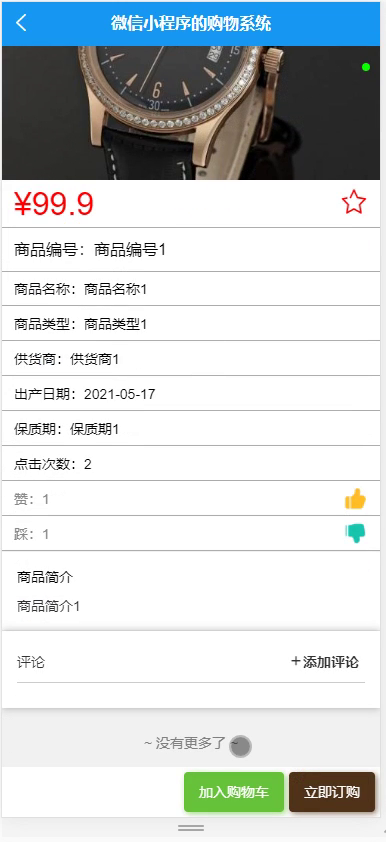Toggle the red star favorite icon
The width and height of the screenshot is (386, 842).
click(x=353, y=202)
